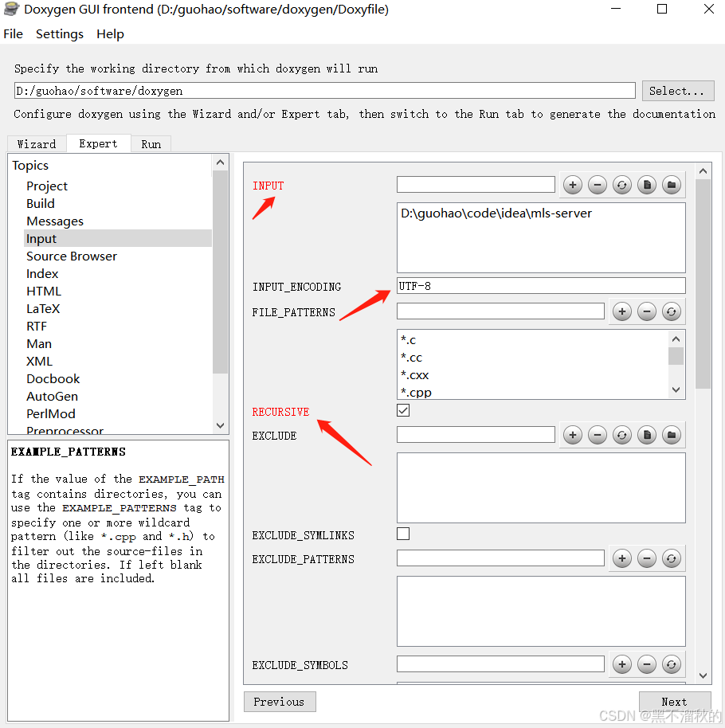Switch to the Expert tab
The height and width of the screenshot is (728, 725).
coord(98,143)
